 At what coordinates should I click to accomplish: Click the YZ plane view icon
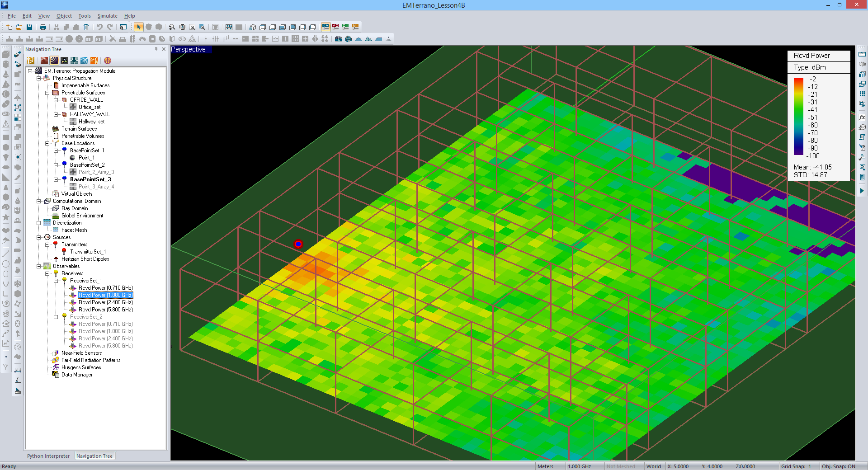point(335,27)
